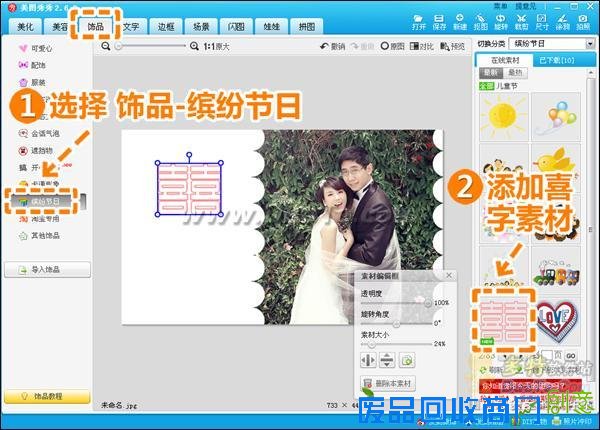Click the 删除本素材 delete material button

(392, 383)
